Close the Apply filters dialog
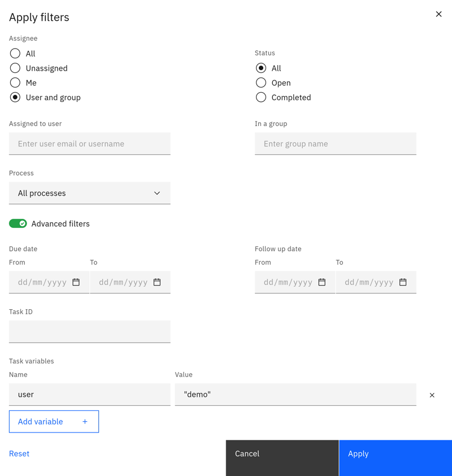452x476 pixels. (x=439, y=14)
